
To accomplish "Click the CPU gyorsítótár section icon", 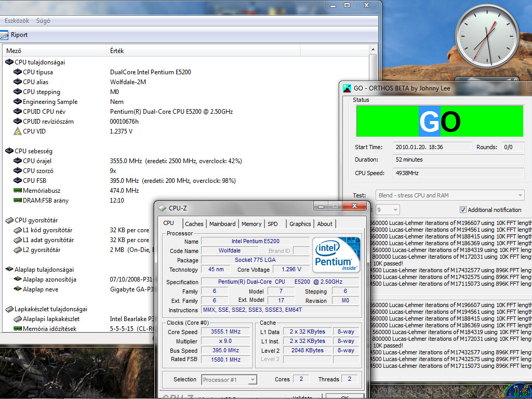I will 9,220.
